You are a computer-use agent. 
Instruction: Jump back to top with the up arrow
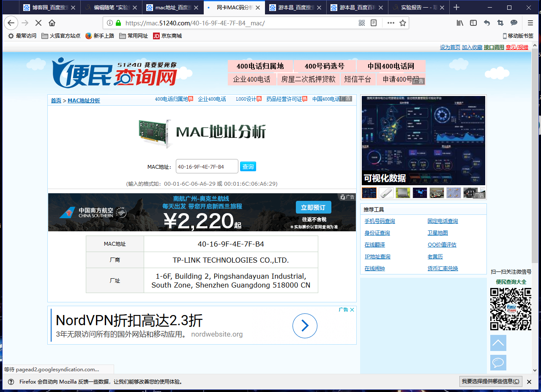tap(498, 343)
